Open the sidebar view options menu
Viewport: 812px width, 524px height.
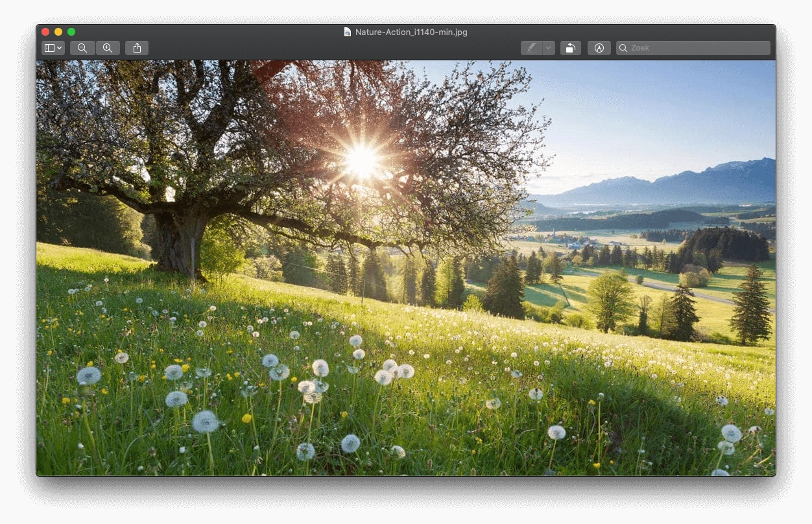53,48
